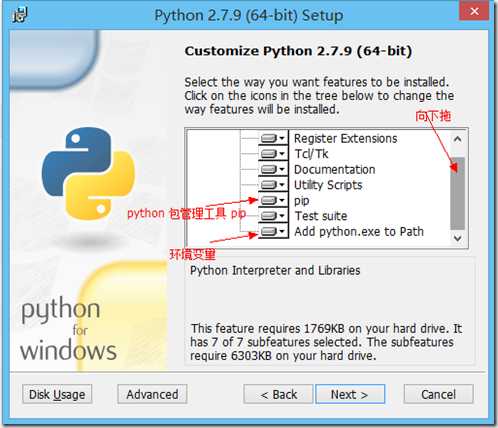Viewport: 498px width, 428px height.
Task: Close the Python Setup window
Action: 474,11
